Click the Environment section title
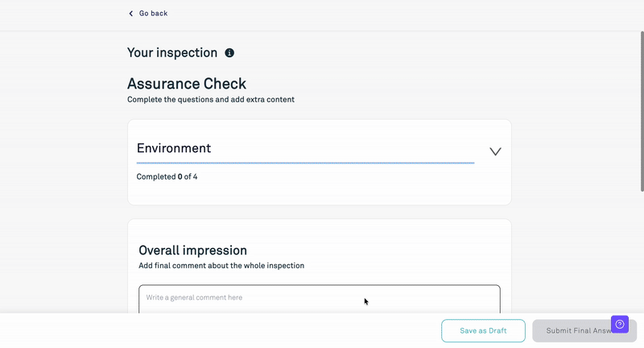This screenshot has width=644, height=348. [x=174, y=148]
